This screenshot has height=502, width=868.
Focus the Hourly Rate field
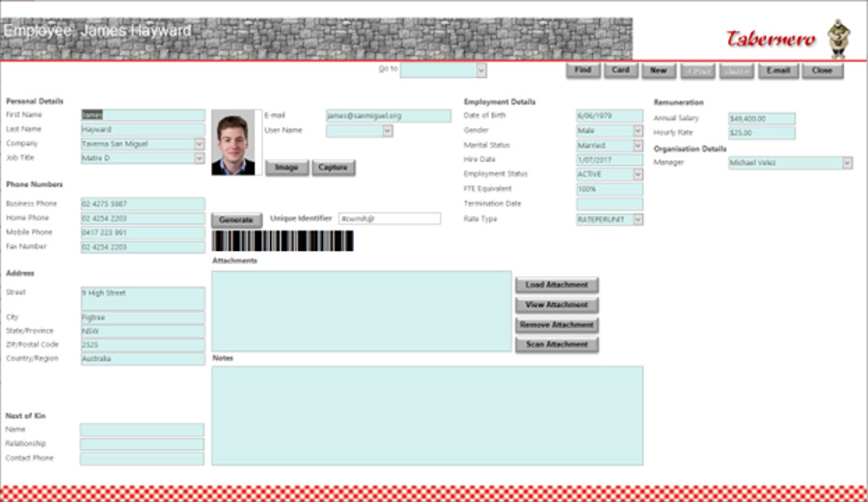click(x=762, y=133)
